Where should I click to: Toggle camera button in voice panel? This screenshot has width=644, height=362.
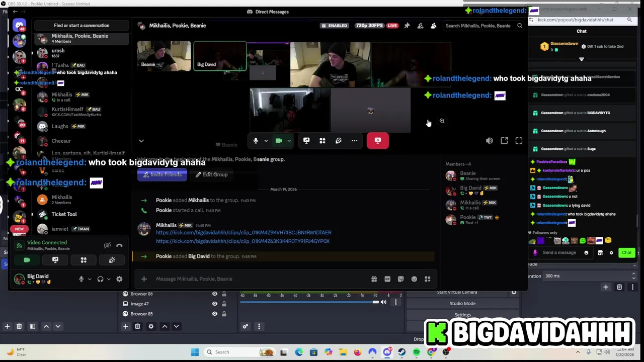click(27, 260)
